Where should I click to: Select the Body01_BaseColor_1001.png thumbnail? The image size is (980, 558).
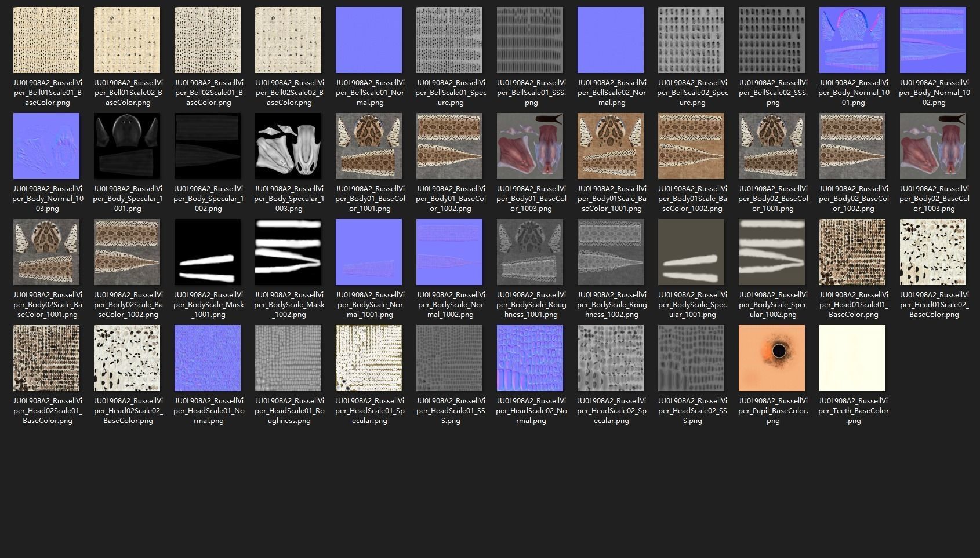point(369,146)
